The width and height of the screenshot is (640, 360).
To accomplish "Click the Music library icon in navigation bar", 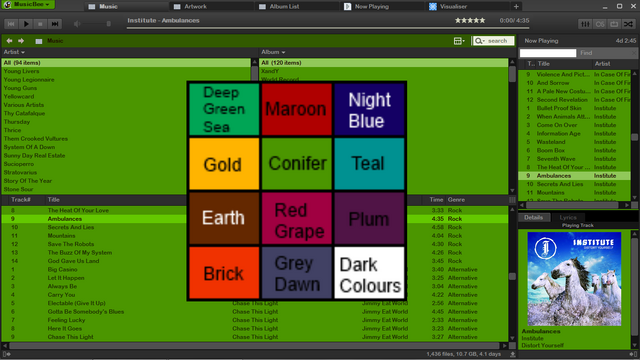I will (39, 41).
